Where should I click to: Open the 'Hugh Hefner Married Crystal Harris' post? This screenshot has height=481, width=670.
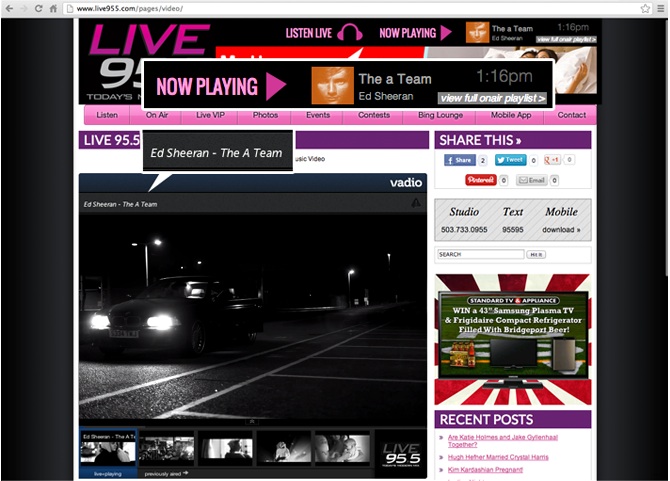pyautogui.click(x=498, y=457)
